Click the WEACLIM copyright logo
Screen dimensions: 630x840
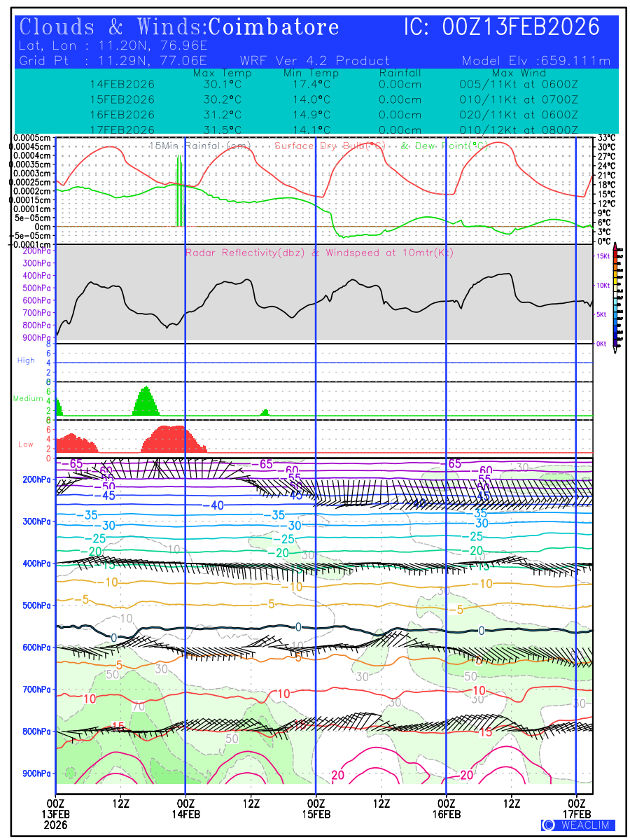[578, 825]
